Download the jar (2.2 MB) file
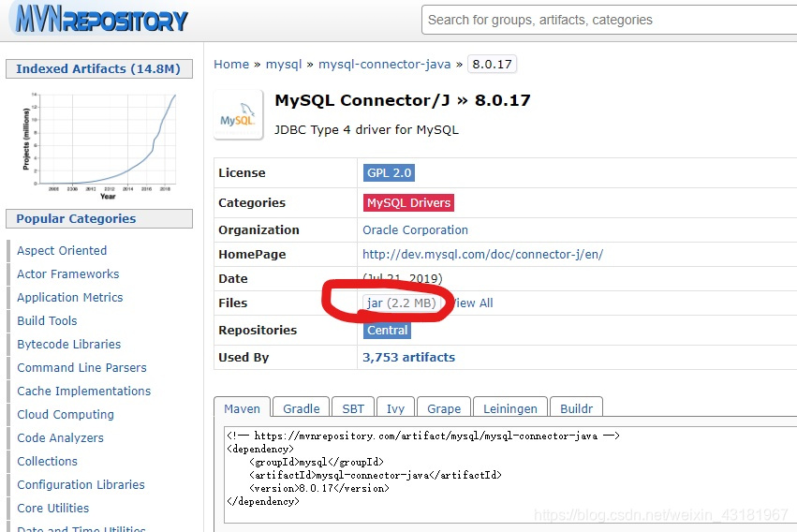 [401, 303]
